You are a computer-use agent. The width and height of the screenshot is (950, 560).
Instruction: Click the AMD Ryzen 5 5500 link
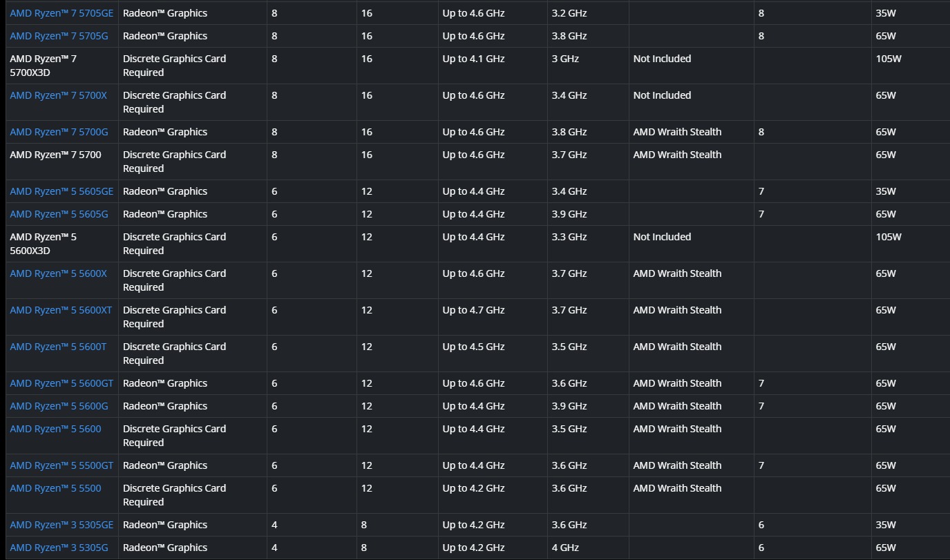[55, 488]
